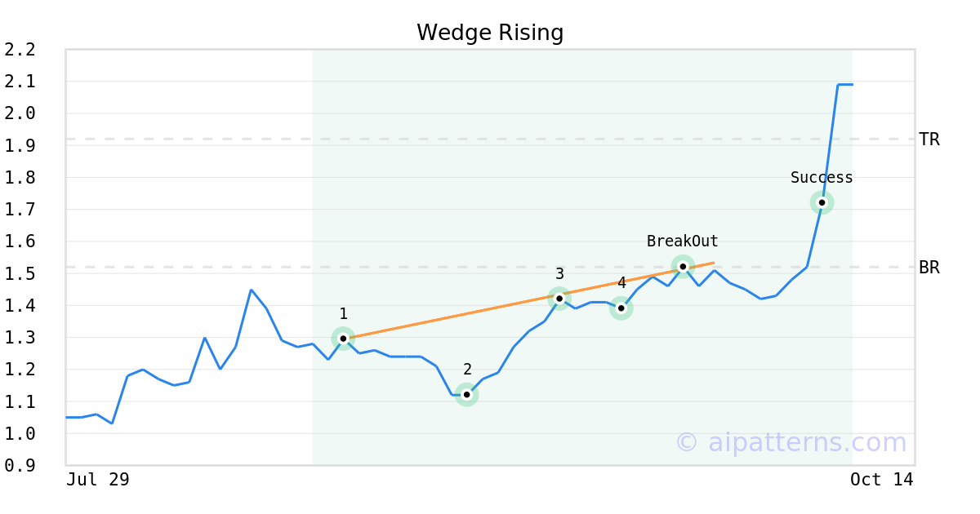Screen dimensions: 980x514
Task: Click the 0.9 y-axis value label
Action: tap(20, 465)
